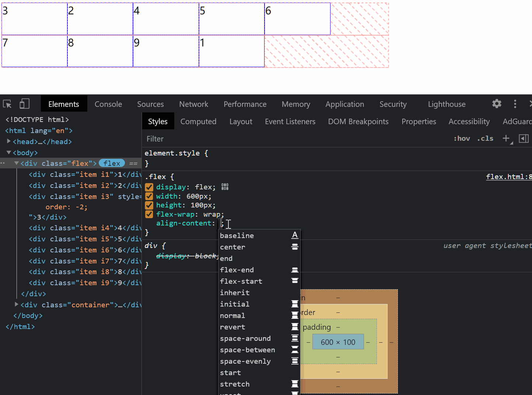Select flex-start in the suggestion list
The image size is (532, 395).
click(x=259, y=281)
